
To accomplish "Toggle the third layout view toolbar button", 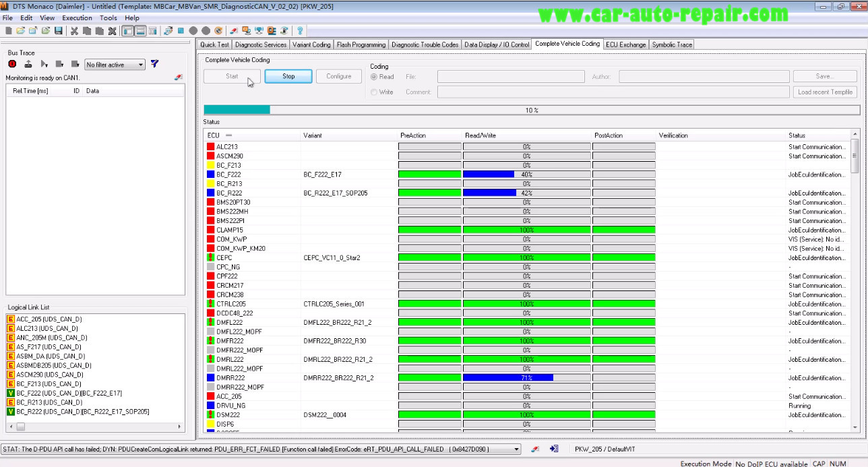I will 153,31.
